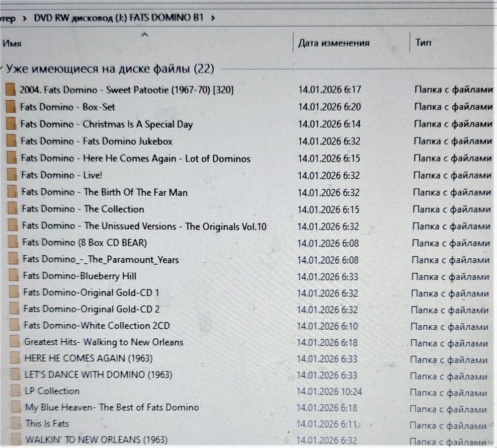Viewport: 497px width, 448px height.
Task: Click folder icon next to Fats Domino - Live!
Action: [13, 175]
